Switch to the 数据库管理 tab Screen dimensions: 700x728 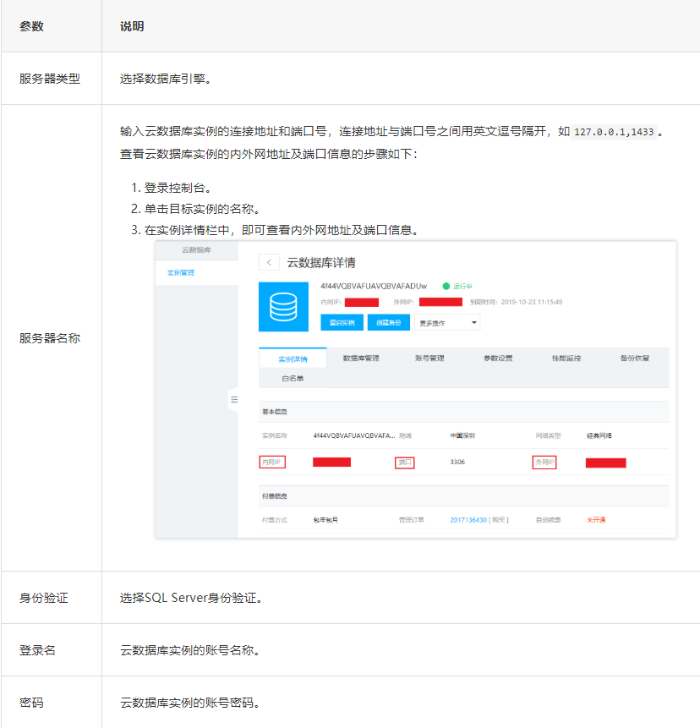point(361,359)
